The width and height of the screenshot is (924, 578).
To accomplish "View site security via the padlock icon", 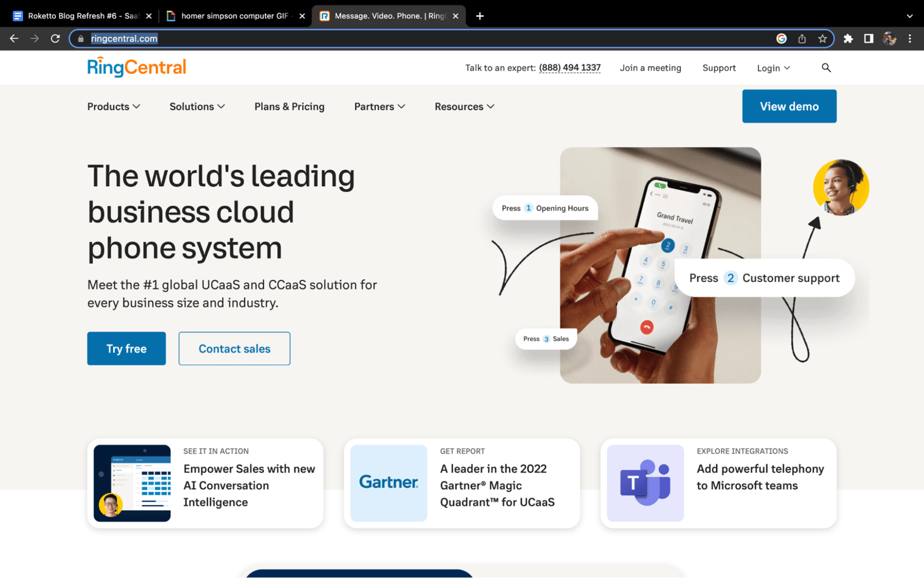I will [x=80, y=39].
